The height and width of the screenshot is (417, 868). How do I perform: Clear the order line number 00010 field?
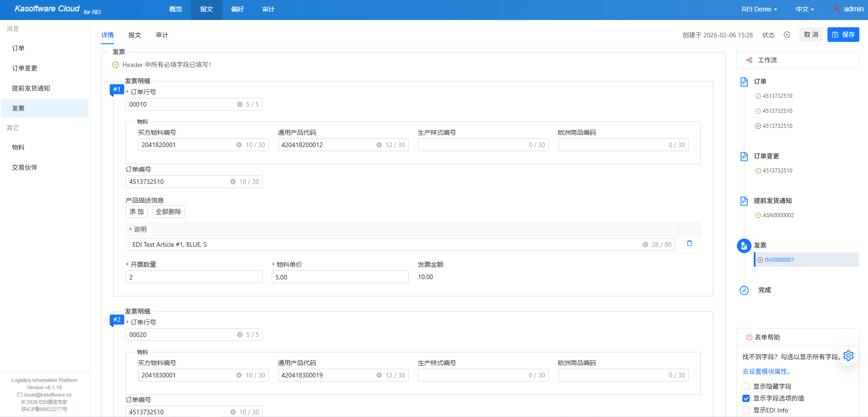(240, 104)
